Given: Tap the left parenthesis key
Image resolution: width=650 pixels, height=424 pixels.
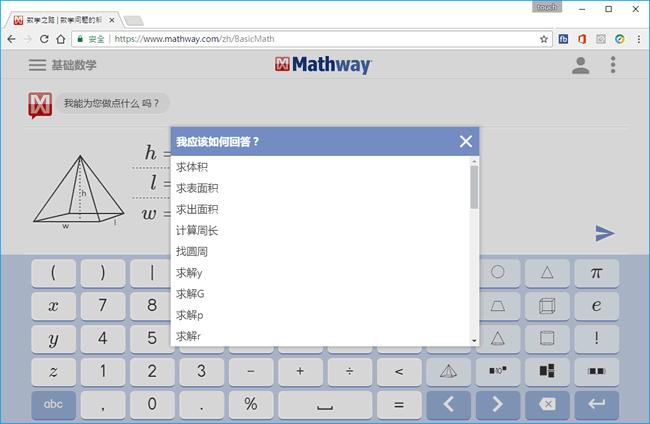Looking at the screenshot, I should (x=53, y=273).
